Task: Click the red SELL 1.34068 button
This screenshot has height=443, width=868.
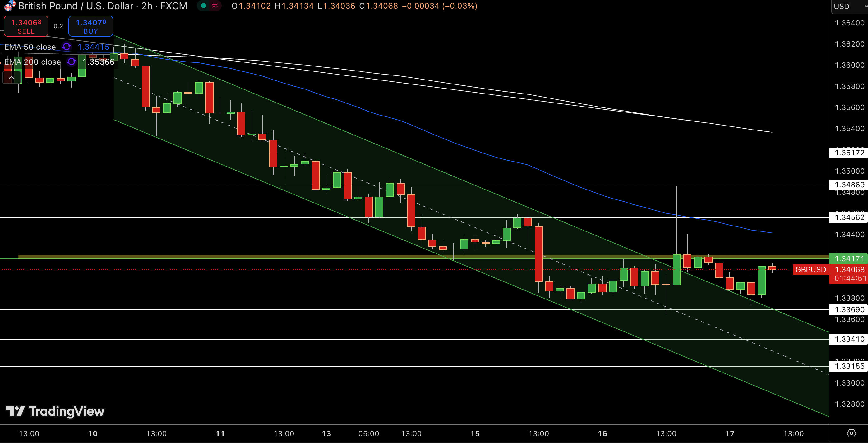Action: [26, 26]
